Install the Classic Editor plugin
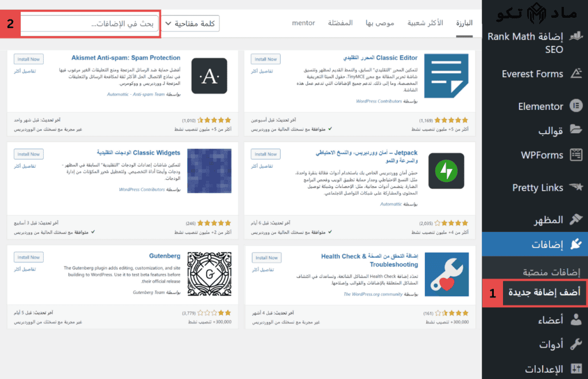The width and height of the screenshot is (588, 379). [x=265, y=59]
